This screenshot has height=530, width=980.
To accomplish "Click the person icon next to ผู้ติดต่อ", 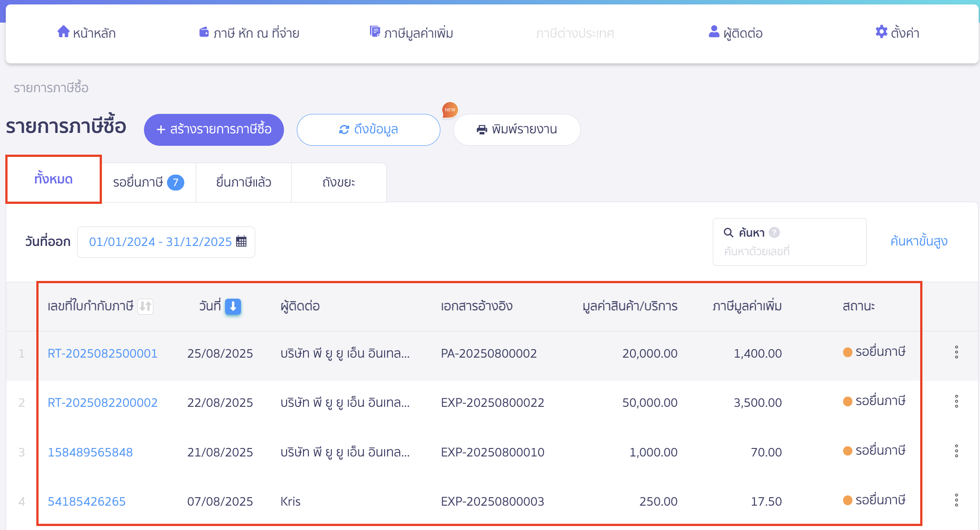I will pos(714,31).
